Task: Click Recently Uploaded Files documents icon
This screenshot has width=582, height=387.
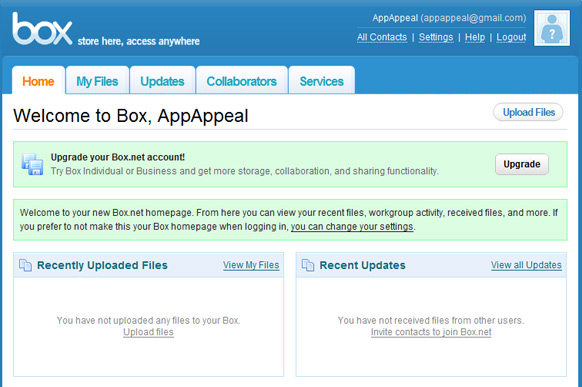Action: 25,265
